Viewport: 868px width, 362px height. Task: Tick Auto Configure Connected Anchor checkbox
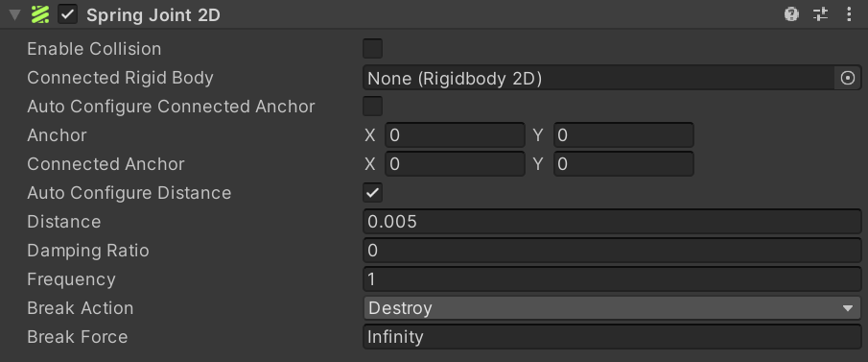(x=372, y=107)
